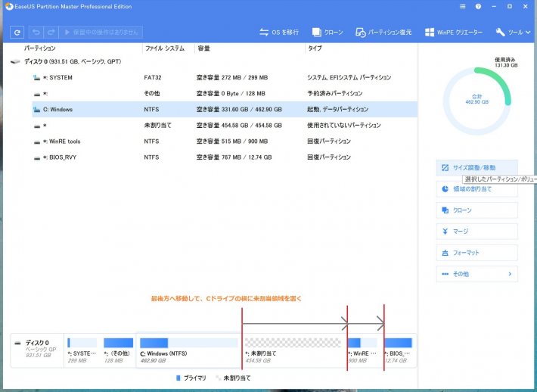
Task: Click the マージ button in side panel
Action: (476, 232)
